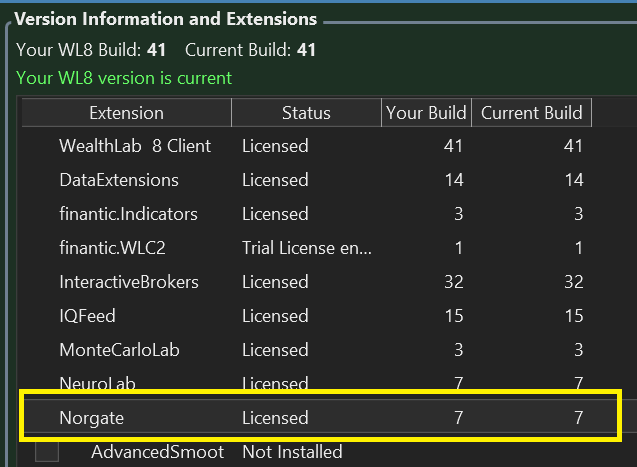Click Your Build value 1 for finantic.WLC2
The image size is (637, 467).
pos(459,248)
